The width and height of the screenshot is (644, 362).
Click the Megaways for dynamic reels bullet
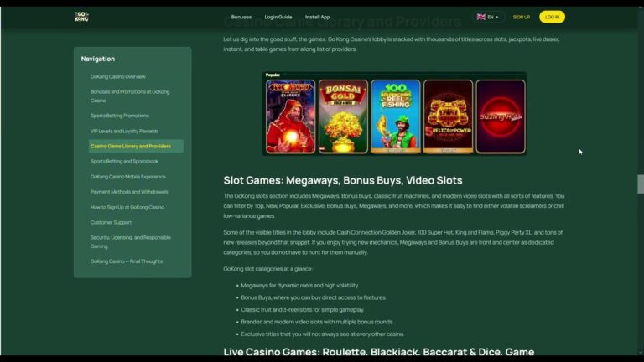[x=299, y=286]
